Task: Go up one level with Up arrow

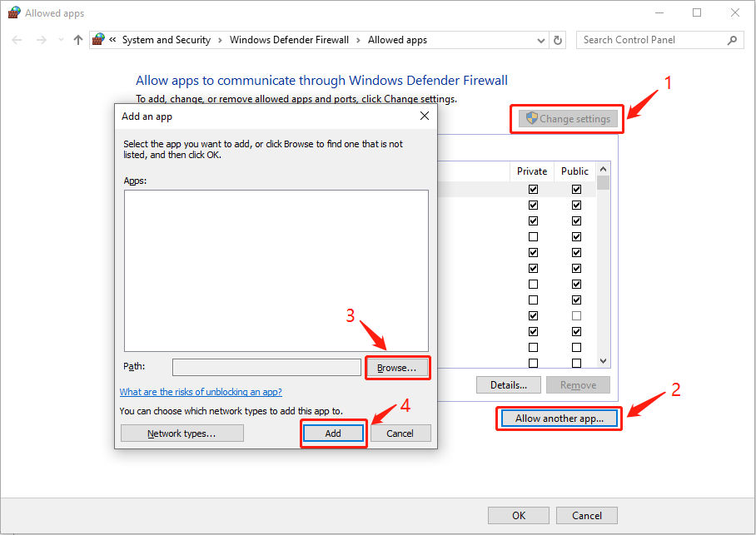Action: tap(77, 40)
